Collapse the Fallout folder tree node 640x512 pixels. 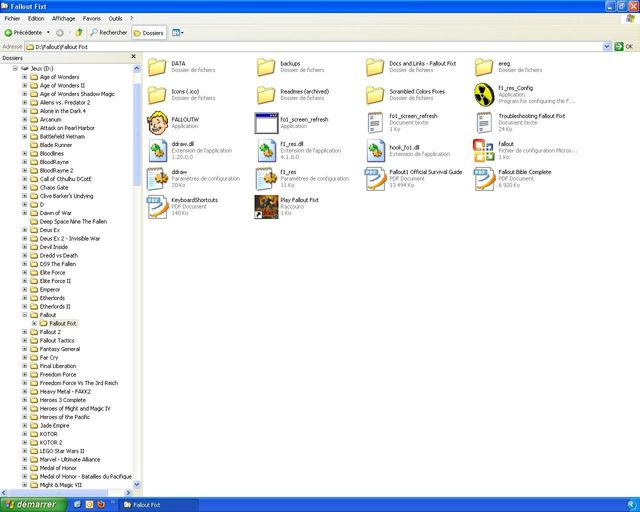pyautogui.click(x=24, y=315)
